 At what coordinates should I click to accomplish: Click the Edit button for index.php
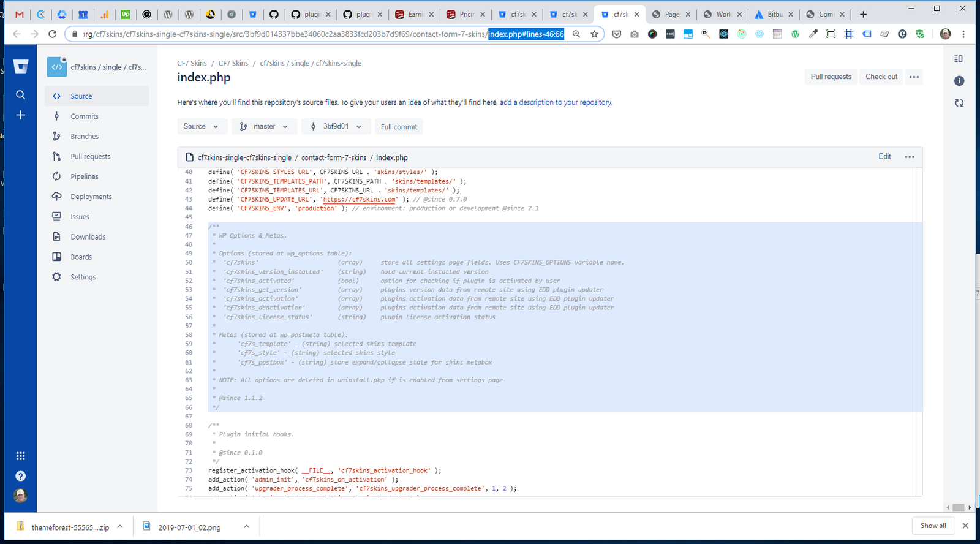point(884,157)
